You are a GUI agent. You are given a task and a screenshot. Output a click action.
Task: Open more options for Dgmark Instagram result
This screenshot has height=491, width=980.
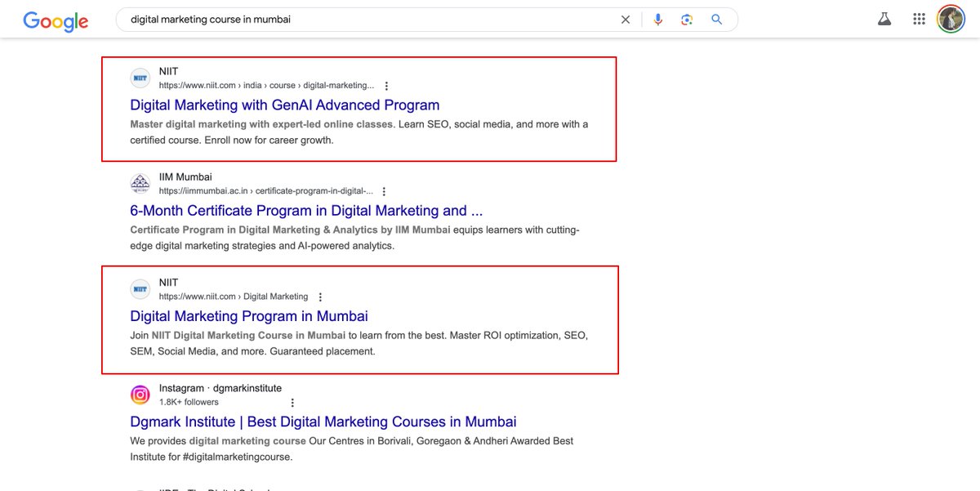coord(292,403)
